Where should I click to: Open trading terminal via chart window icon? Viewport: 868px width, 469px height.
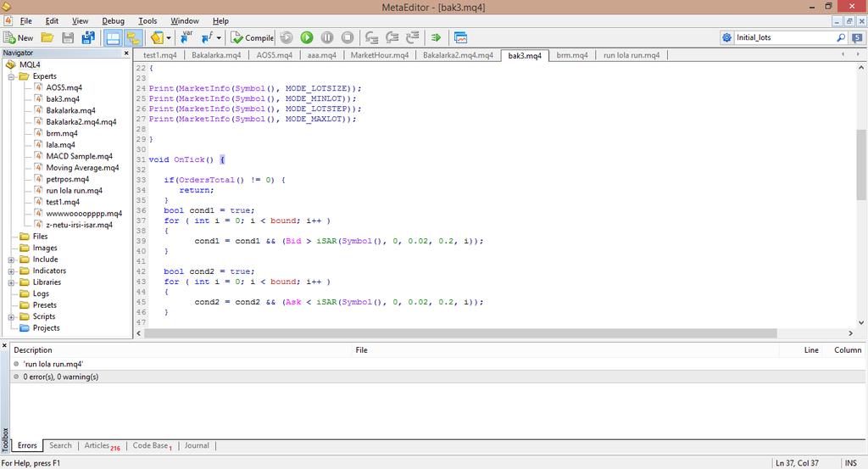tap(460, 37)
